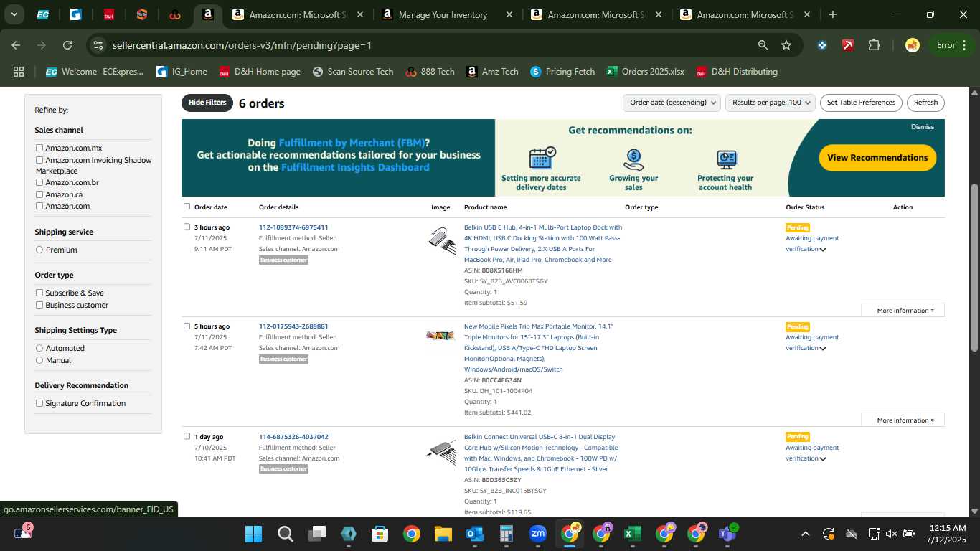980x551 pixels.
Task: Click the Belkin 4-in-1 dock product image
Action: tap(441, 240)
